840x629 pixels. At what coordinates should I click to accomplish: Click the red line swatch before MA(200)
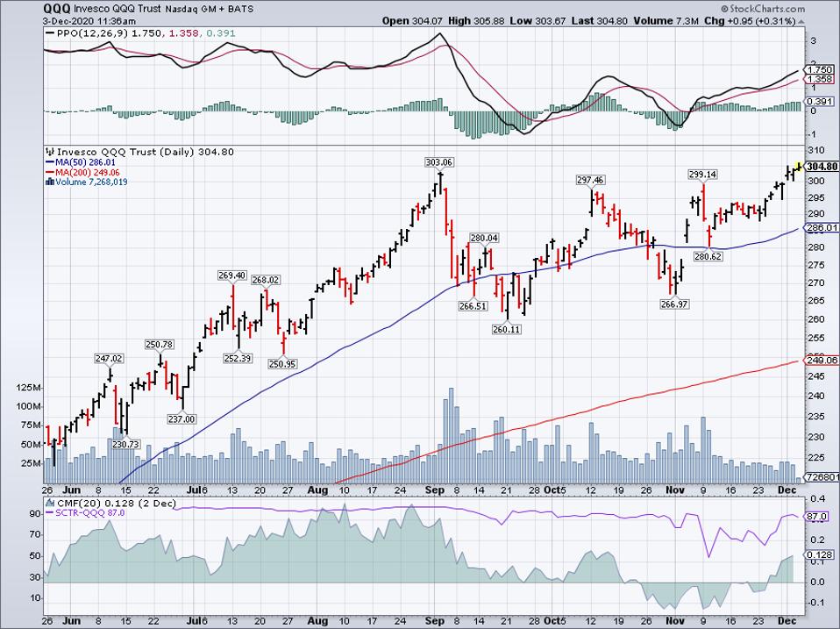coord(50,173)
